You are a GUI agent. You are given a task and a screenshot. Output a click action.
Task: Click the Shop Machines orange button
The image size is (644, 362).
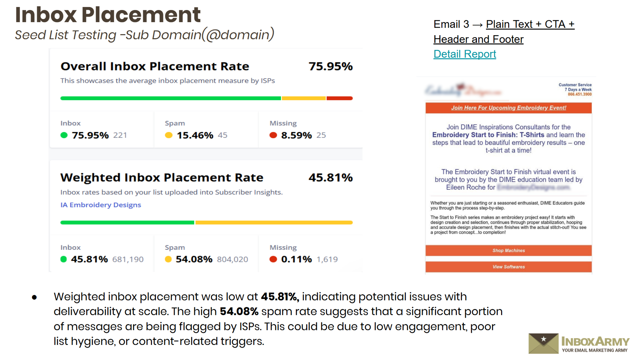click(x=508, y=250)
